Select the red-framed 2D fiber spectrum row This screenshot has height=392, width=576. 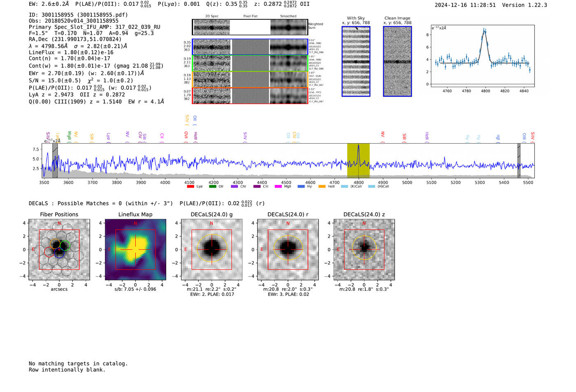tap(250, 95)
